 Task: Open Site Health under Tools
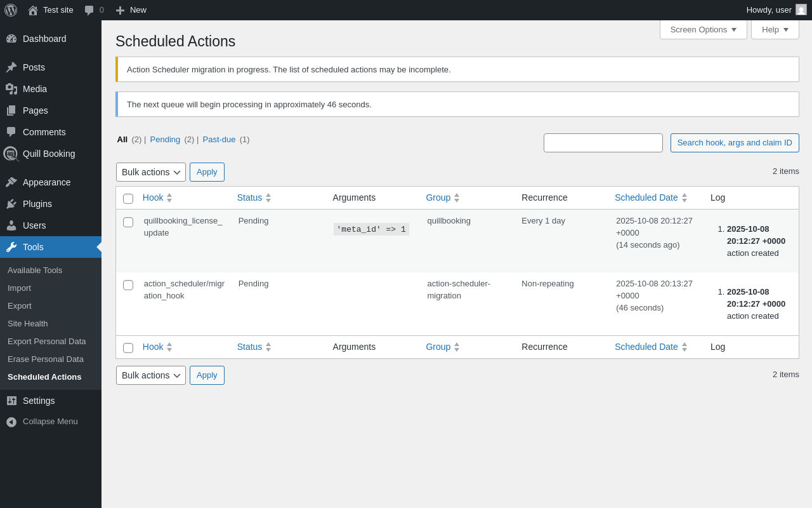click(27, 323)
